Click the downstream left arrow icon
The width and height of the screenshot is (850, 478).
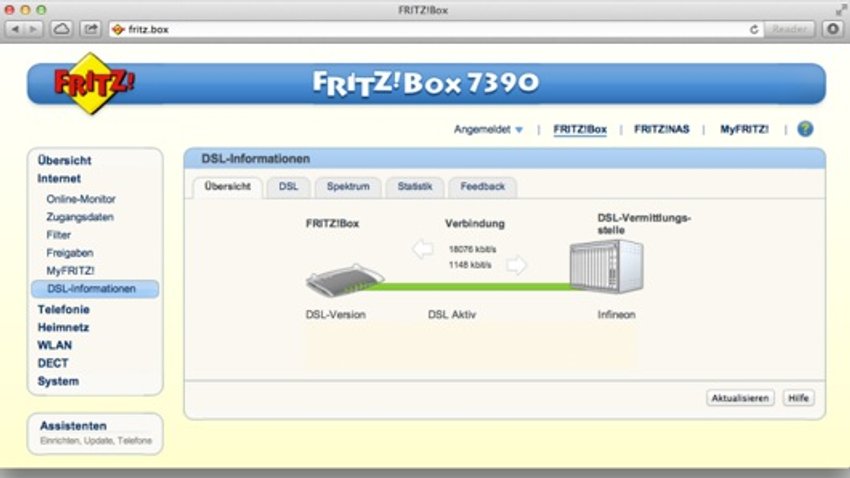click(x=422, y=249)
